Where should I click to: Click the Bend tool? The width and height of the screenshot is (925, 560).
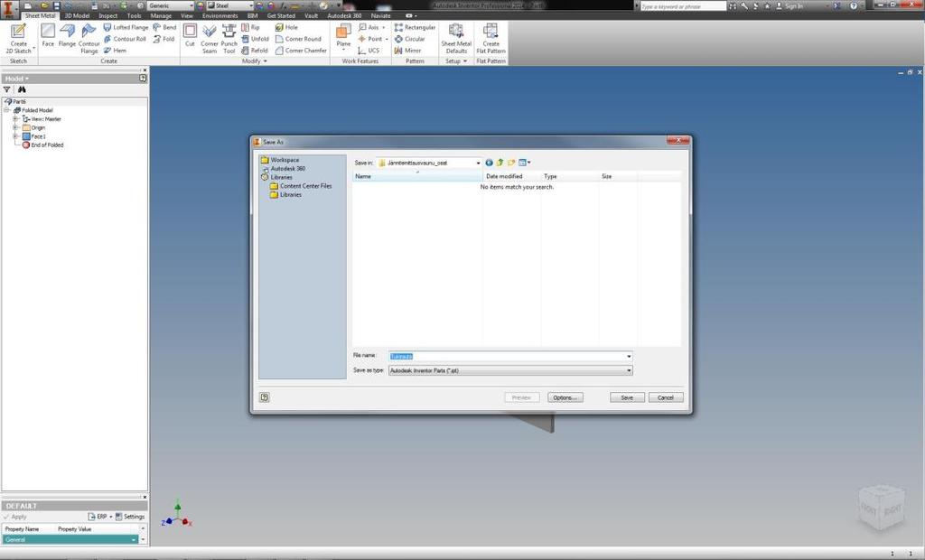click(164, 27)
